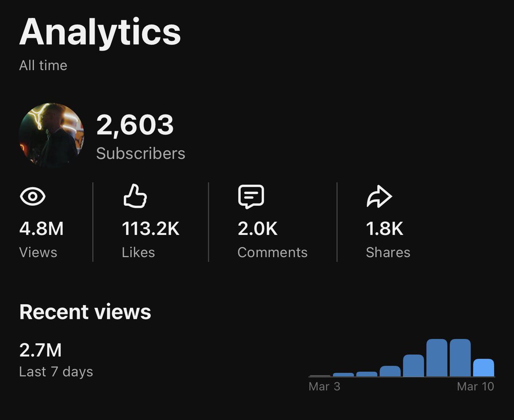Open the Recent views section heading
This screenshot has height=420, width=514.
[85, 312]
